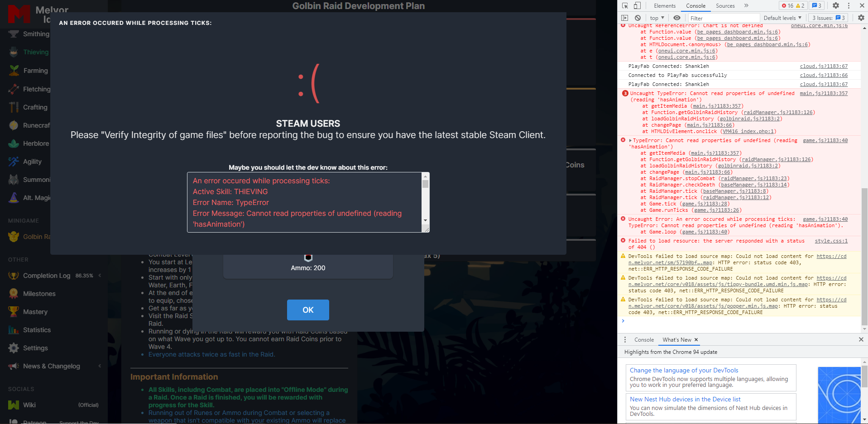Viewport: 868px width, 424px height.
Task: Open the Golbin Raid minigame
Action: tap(14, 236)
